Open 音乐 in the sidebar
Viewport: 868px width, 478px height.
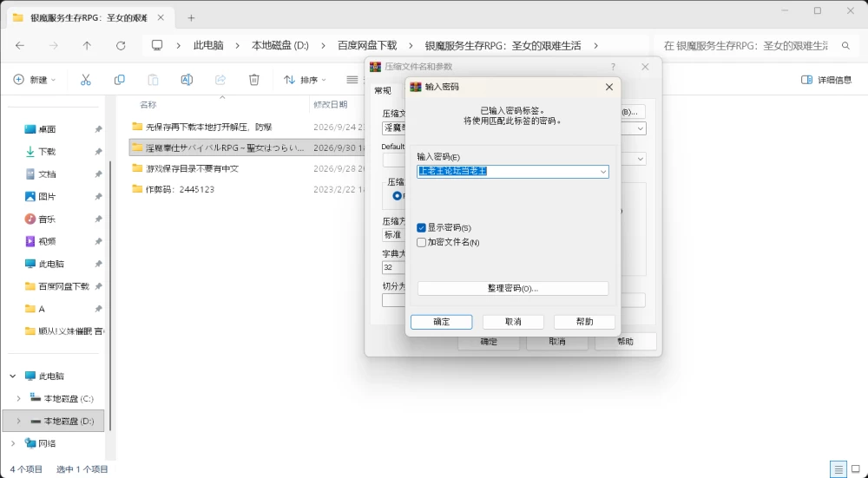47,219
